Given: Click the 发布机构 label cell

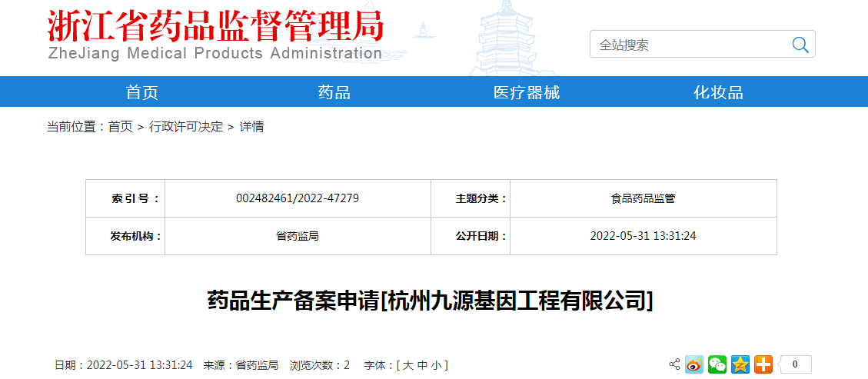Looking at the screenshot, I should pyautogui.click(x=125, y=236).
